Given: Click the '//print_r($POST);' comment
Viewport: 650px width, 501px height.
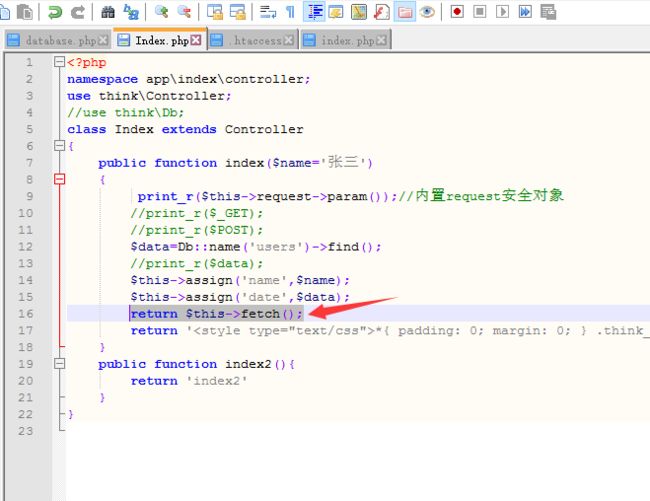Looking at the screenshot, I should click(196, 230).
